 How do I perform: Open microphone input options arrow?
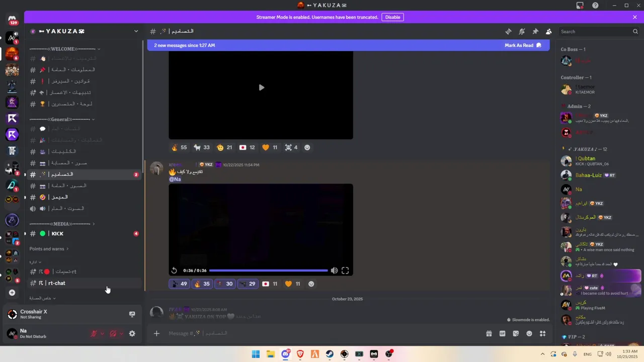click(102, 333)
